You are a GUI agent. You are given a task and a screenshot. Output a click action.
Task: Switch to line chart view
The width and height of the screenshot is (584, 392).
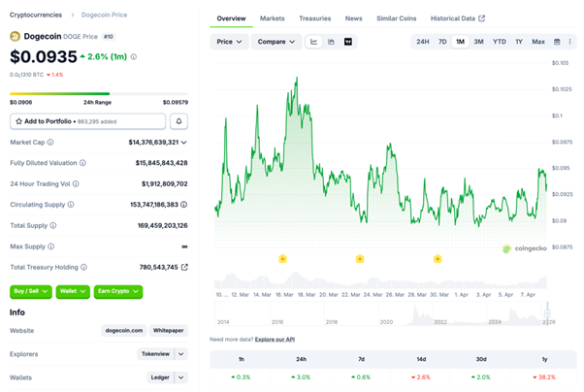pyautogui.click(x=314, y=42)
